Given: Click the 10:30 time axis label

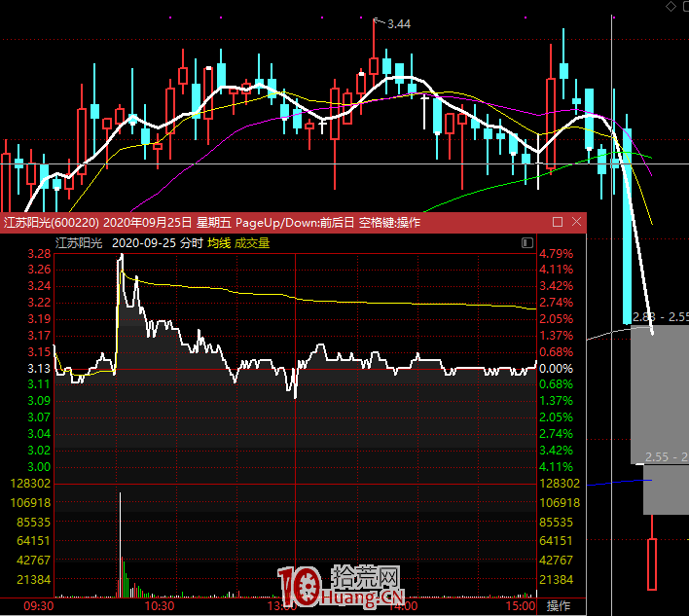Looking at the screenshot, I should 160,606.
